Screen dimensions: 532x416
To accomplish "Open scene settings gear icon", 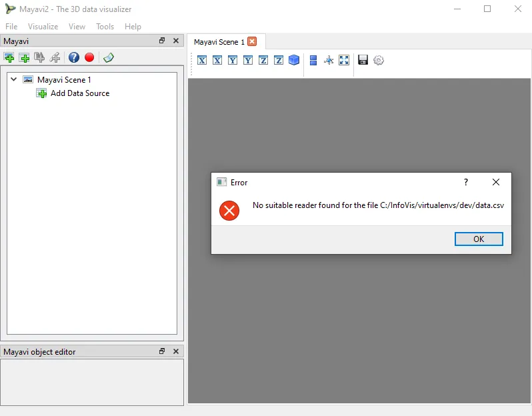I will (378, 60).
